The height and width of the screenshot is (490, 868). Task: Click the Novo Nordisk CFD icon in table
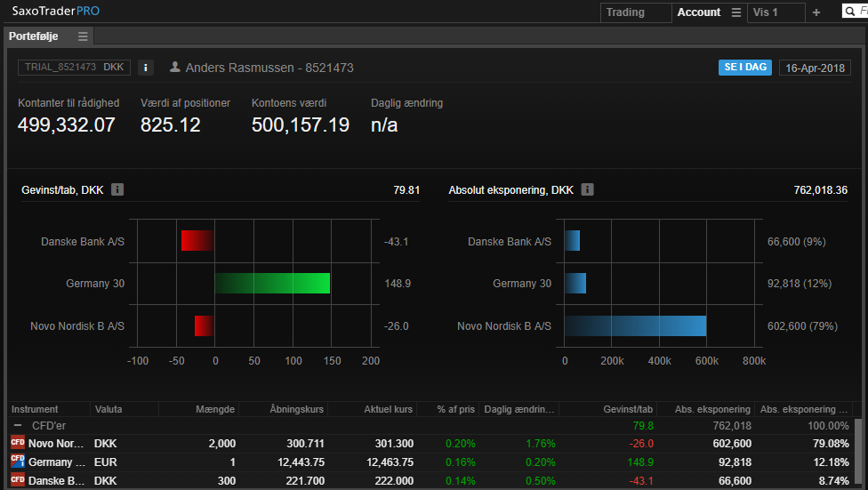[x=17, y=443]
